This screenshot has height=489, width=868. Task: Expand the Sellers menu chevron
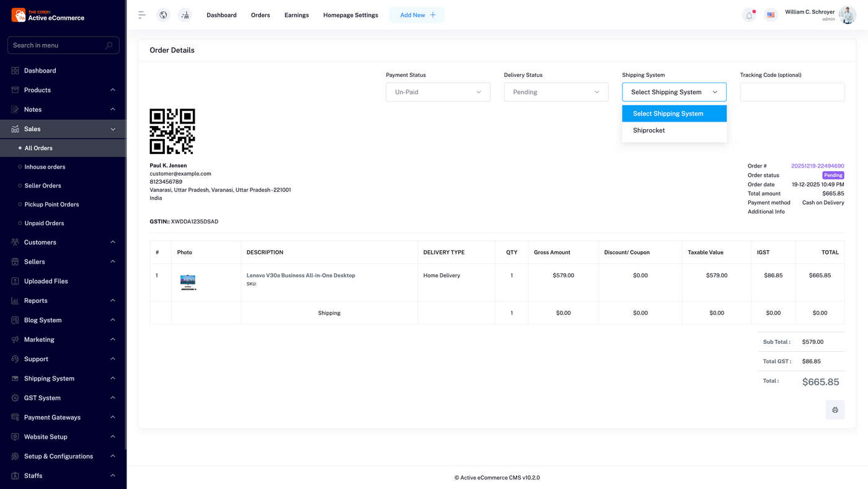pos(113,261)
